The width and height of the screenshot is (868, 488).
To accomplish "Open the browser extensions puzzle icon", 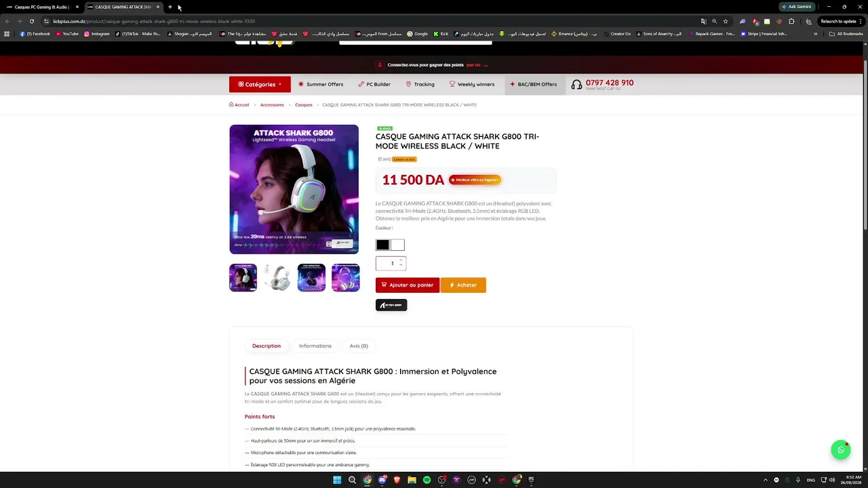I will (x=791, y=21).
